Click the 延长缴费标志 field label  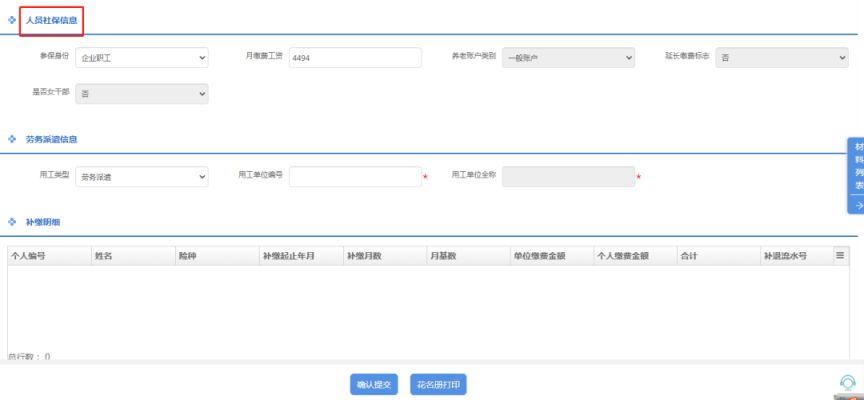(687, 56)
